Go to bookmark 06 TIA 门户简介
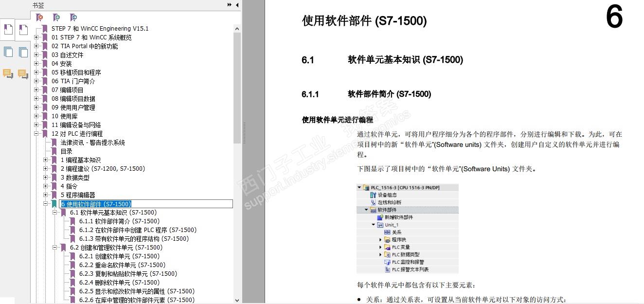The image size is (644, 304). click(73, 81)
